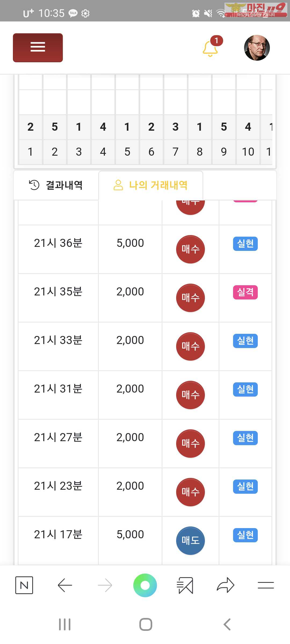290x644 pixels.
Task: Switch to the 결과내역 tab
Action: [x=56, y=185]
